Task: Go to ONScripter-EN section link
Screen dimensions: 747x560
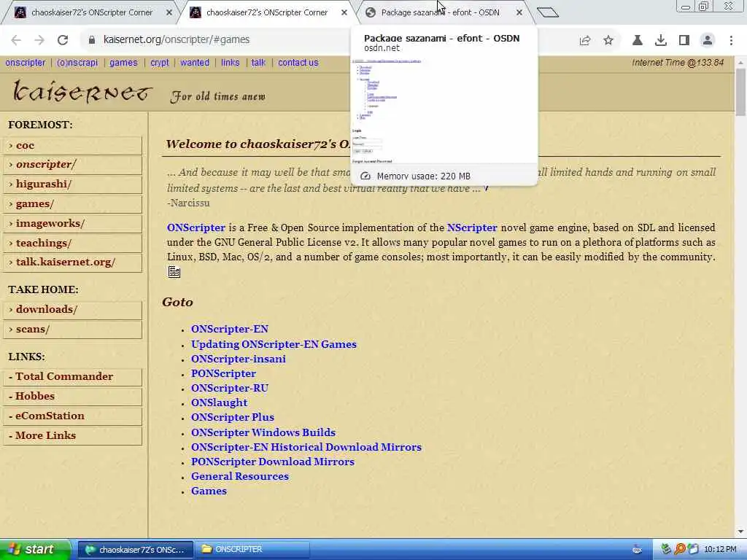Action: (230, 329)
